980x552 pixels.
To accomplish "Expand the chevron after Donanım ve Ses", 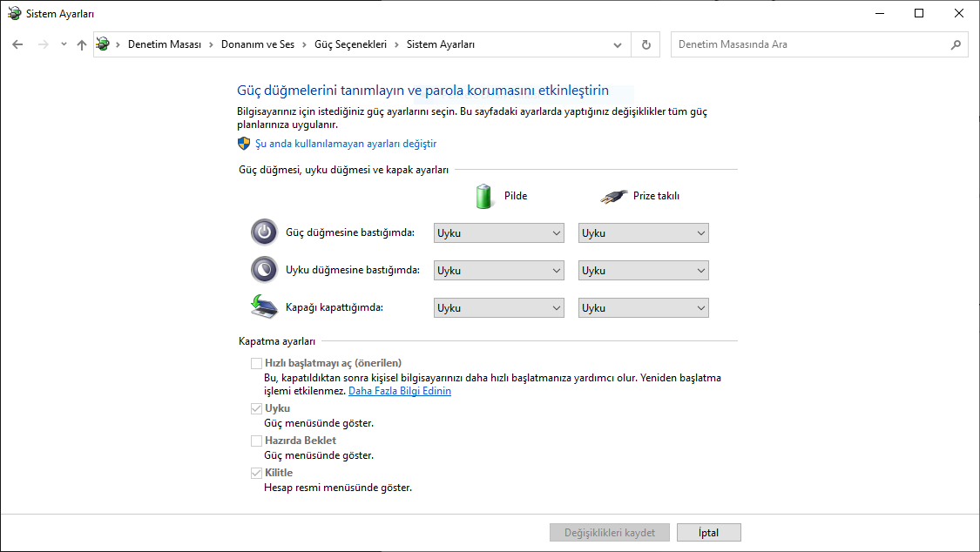I will (x=304, y=44).
